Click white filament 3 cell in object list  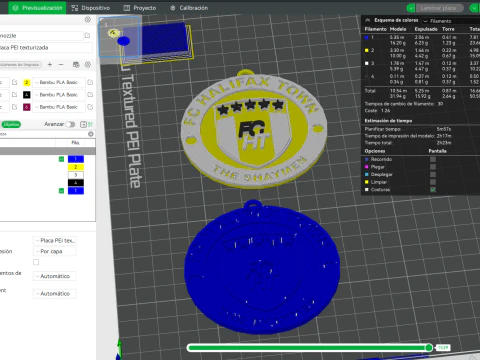pos(76,175)
